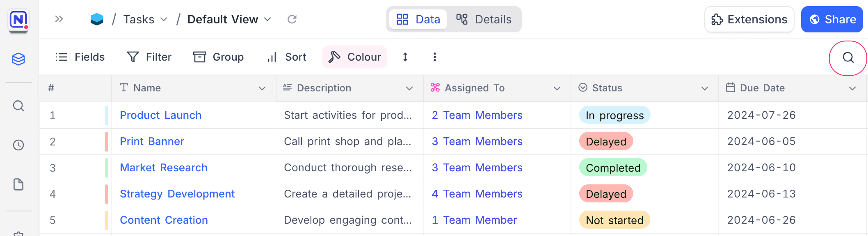This screenshot has height=236, width=868.
Task: Open the sidebar search icon
Action: [x=18, y=106]
